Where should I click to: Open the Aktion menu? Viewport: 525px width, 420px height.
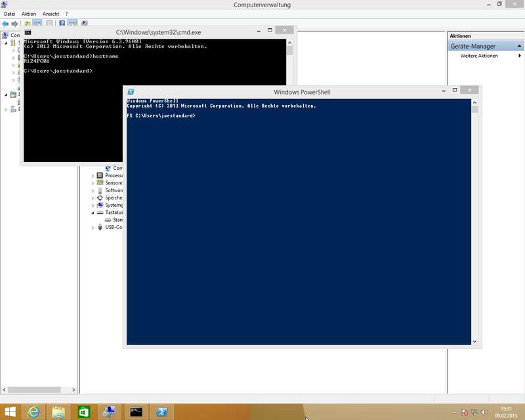pyautogui.click(x=29, y=14)
